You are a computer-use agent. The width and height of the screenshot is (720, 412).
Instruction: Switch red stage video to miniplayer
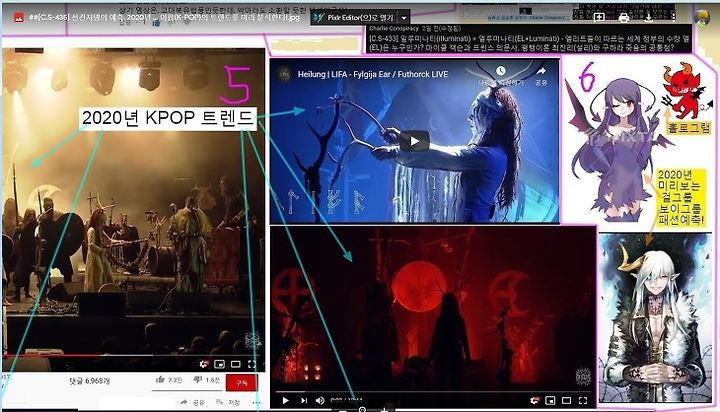tap(550, 401)
